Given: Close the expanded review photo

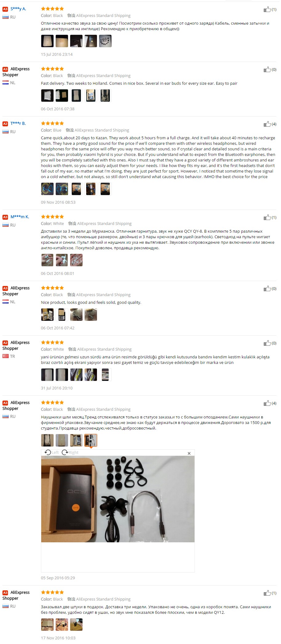Looking at the screenshot, I should point(189,453).
